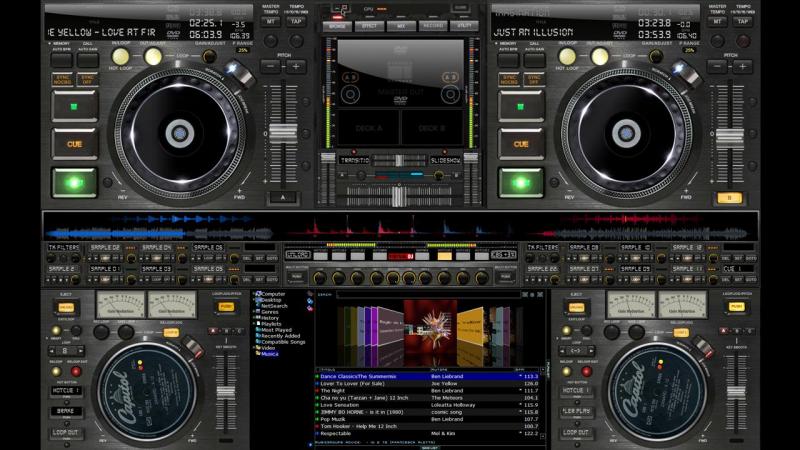Toggle SYNC OFF on the left deck
800x450 pixels.
tap(87, 80)
